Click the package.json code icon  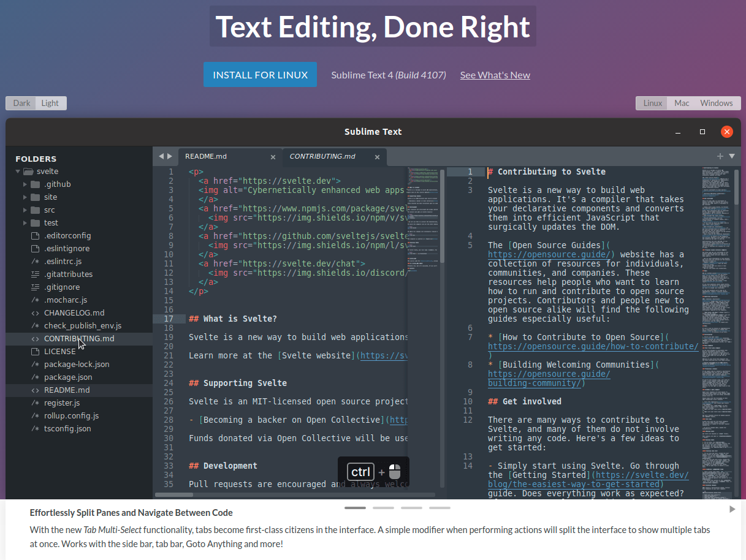pos(35,377)
